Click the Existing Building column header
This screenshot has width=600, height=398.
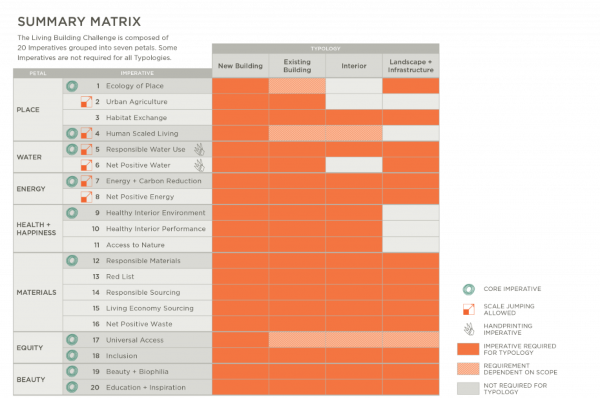coord(297,66)
